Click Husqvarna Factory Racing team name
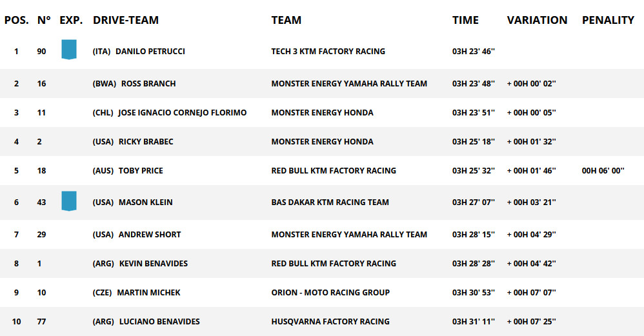644x336 pixels. pyautogui.click(x=330, y=322)
